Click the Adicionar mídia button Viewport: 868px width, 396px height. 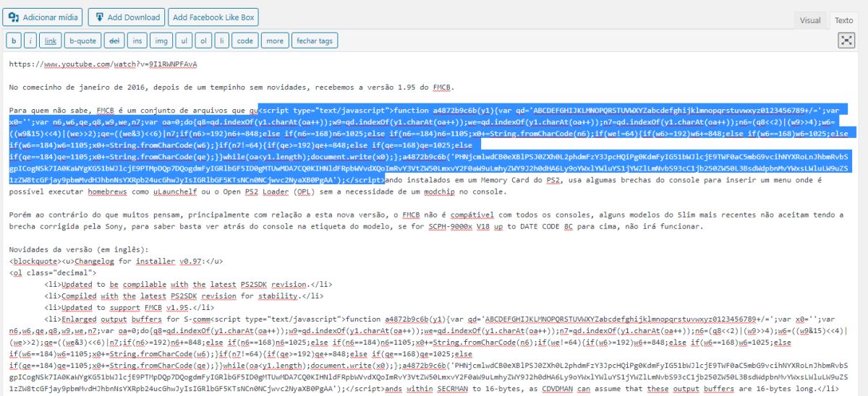43,17
